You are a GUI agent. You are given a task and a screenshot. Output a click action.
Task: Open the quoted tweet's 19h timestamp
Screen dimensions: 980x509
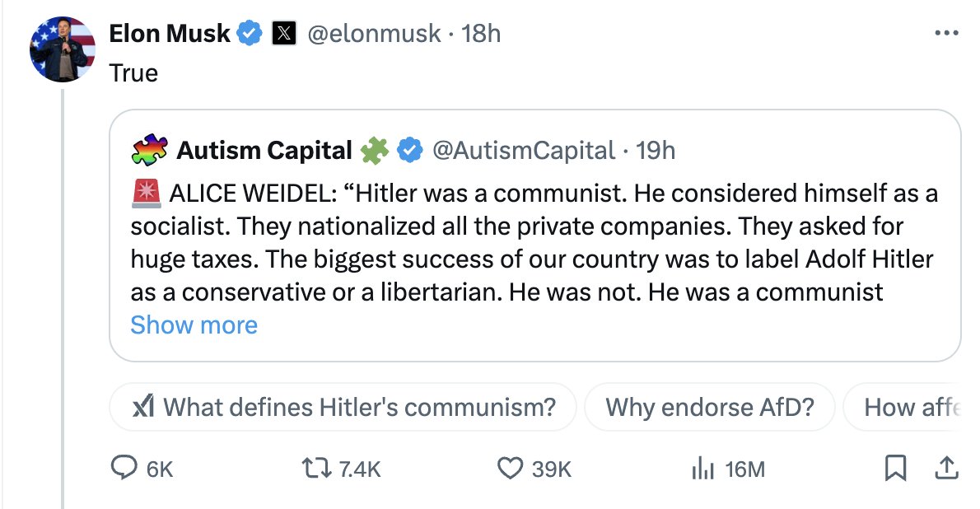(656, 150)
